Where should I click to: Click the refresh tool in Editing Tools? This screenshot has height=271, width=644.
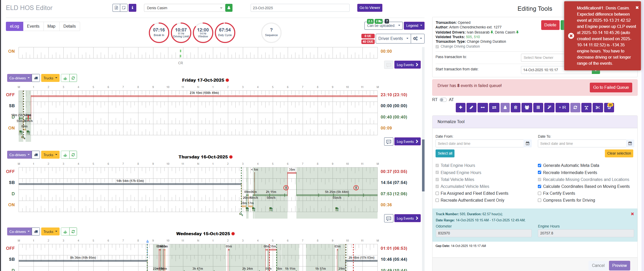[575, 107]
